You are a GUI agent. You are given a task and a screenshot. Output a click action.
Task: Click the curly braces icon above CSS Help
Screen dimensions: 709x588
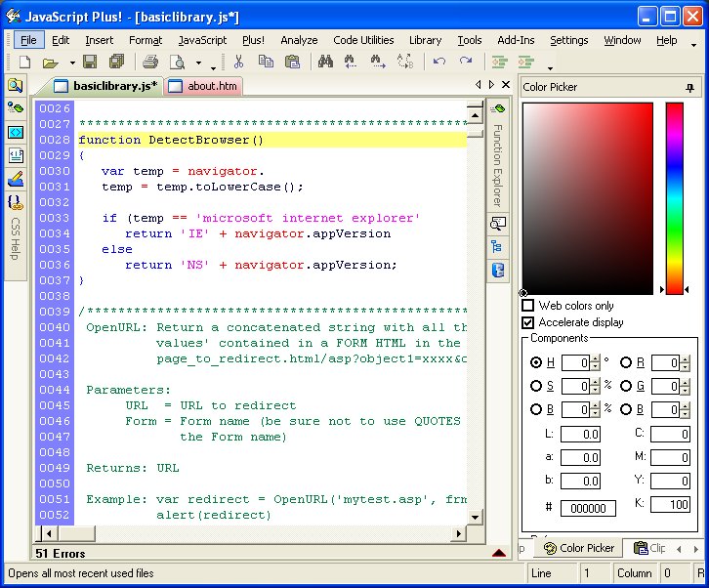[x=16, y=202]
